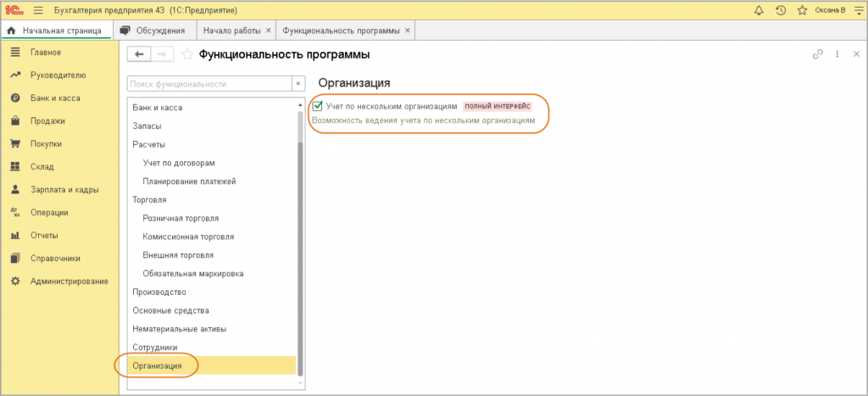The height and width of the screenshot is (396, 868).
Task: Open the Банк и касса section
Action: (x=55, y=98)
